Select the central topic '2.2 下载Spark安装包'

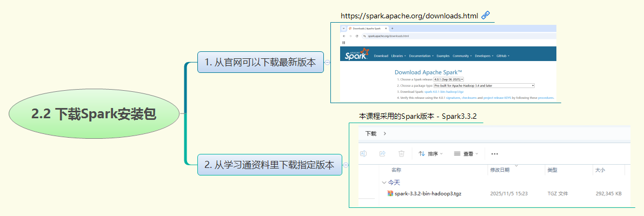coord(94,114)
